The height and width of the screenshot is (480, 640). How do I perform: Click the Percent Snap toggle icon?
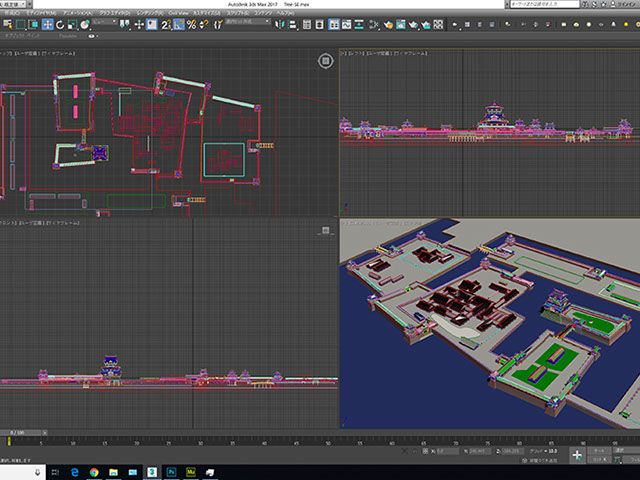pyautogui.click(x=191, y=24)
